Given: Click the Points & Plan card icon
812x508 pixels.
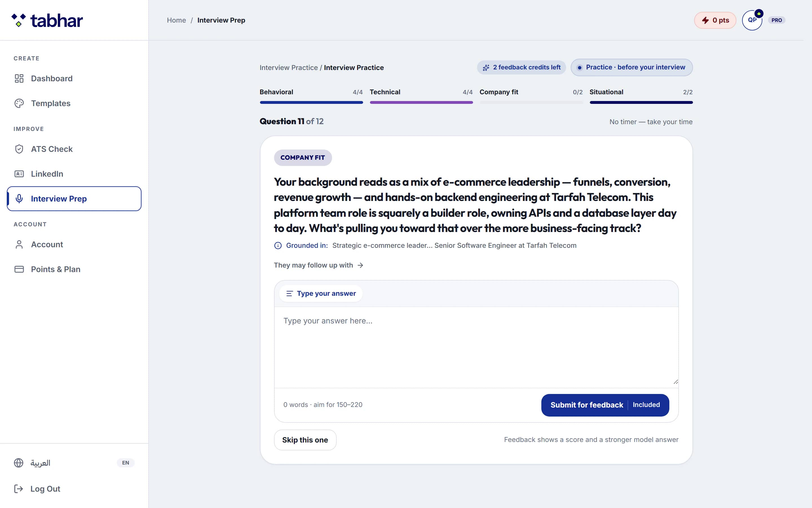Looking at the screenshot, I should coord(19,269).
